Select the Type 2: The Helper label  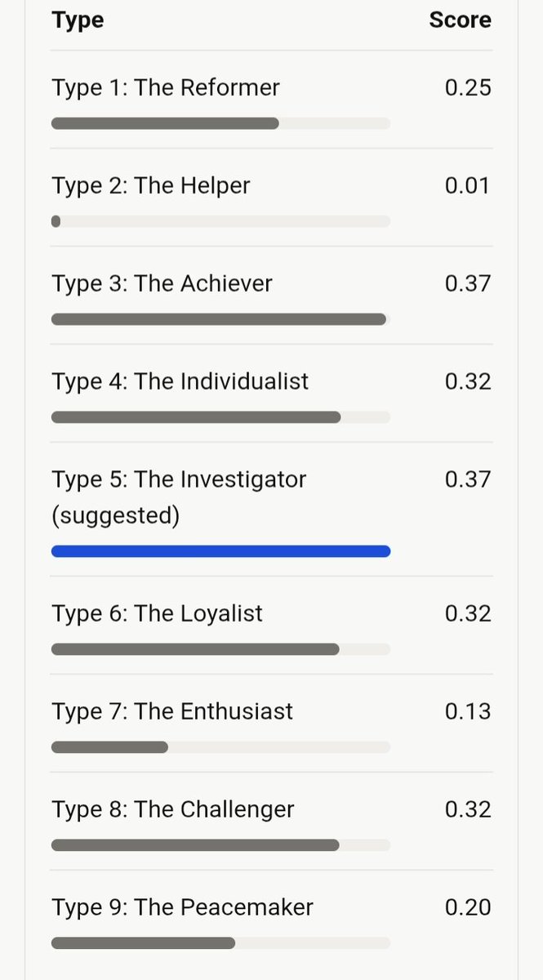(x=151, y=185)
